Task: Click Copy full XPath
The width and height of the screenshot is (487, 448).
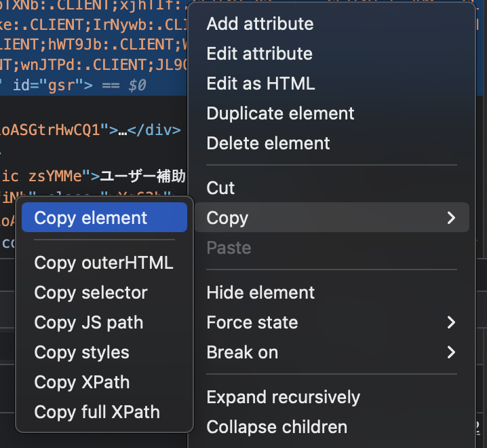Action: click(x=104, y=412)
